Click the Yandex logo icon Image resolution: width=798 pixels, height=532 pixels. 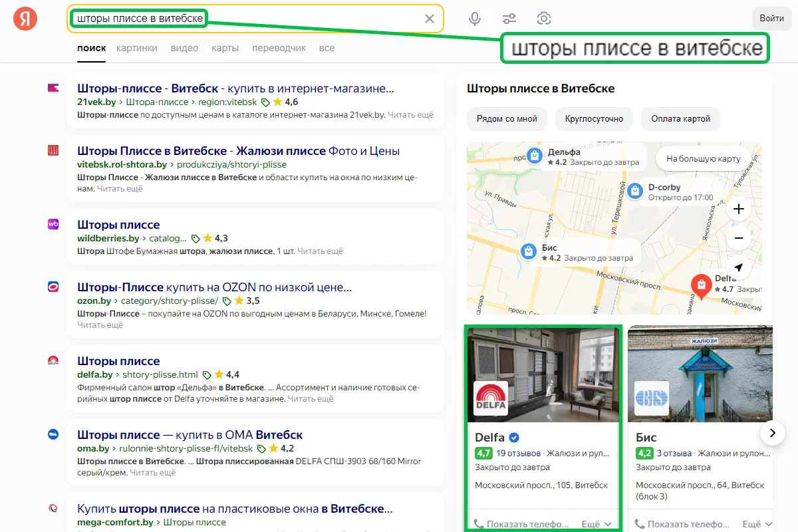pos(25,19)
